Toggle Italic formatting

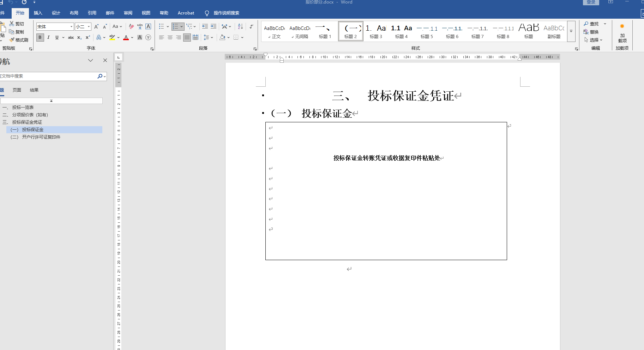[x=48, y=37]
